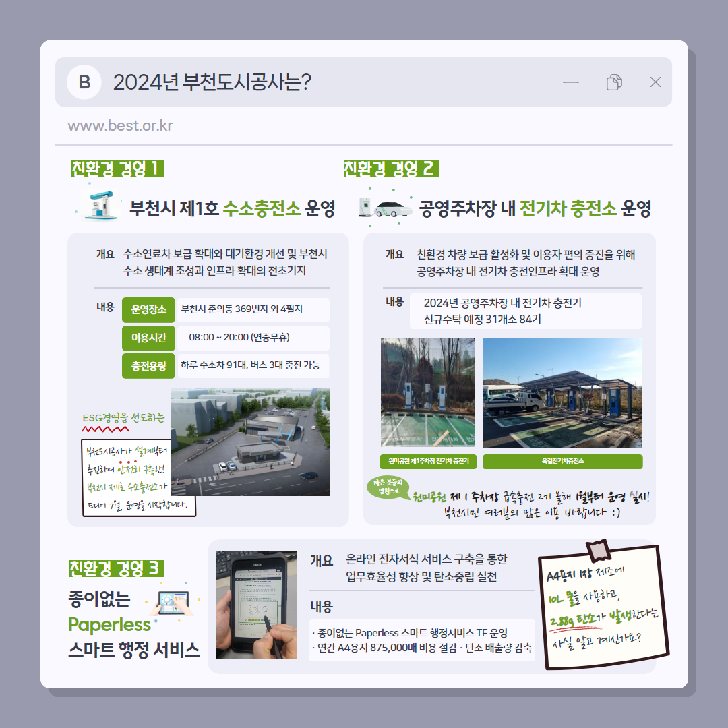Click the round B logo icon
Screen dimensions: 728x728
point(84,82)
